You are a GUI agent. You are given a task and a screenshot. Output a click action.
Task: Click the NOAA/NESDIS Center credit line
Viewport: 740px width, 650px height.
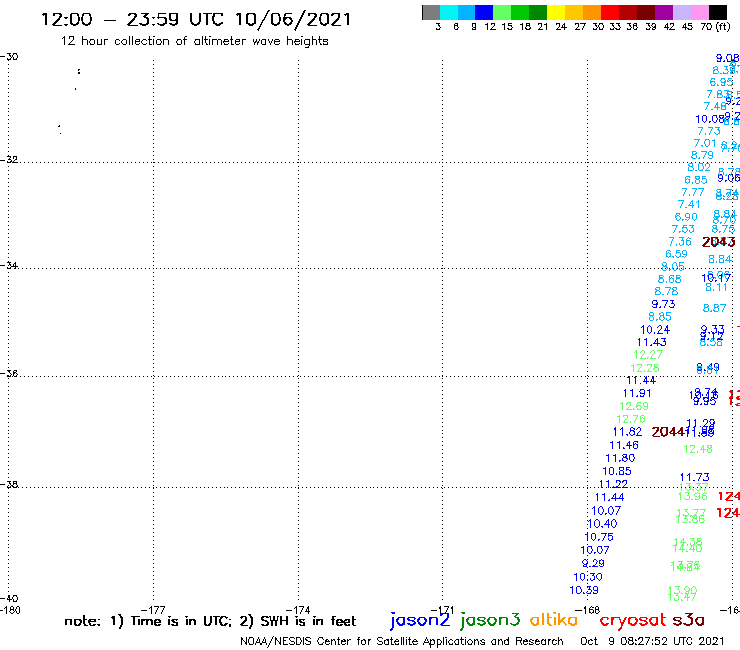point(402,641)
